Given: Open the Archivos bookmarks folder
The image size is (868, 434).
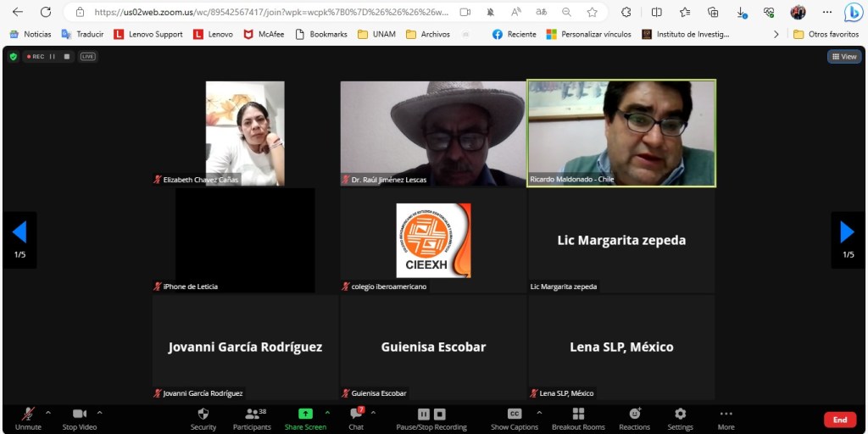Looking at the screenshot, I should point(428,34).
